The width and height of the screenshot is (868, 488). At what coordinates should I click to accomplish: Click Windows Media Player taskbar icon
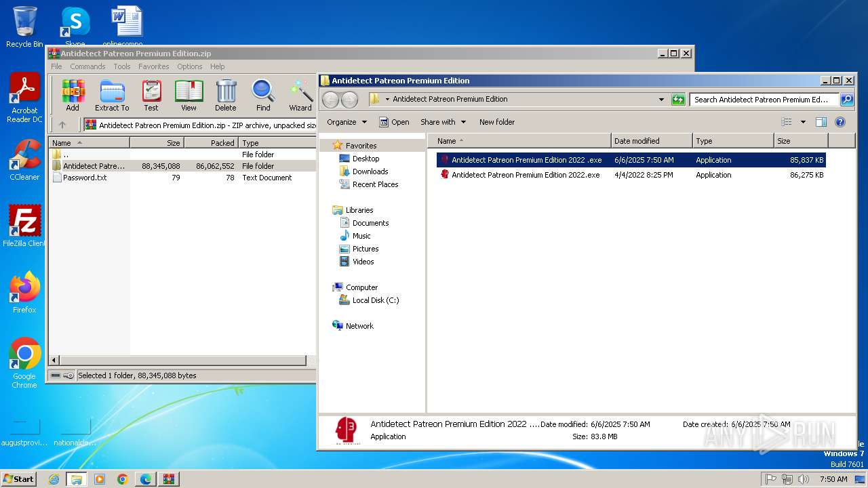coord(100,479)
